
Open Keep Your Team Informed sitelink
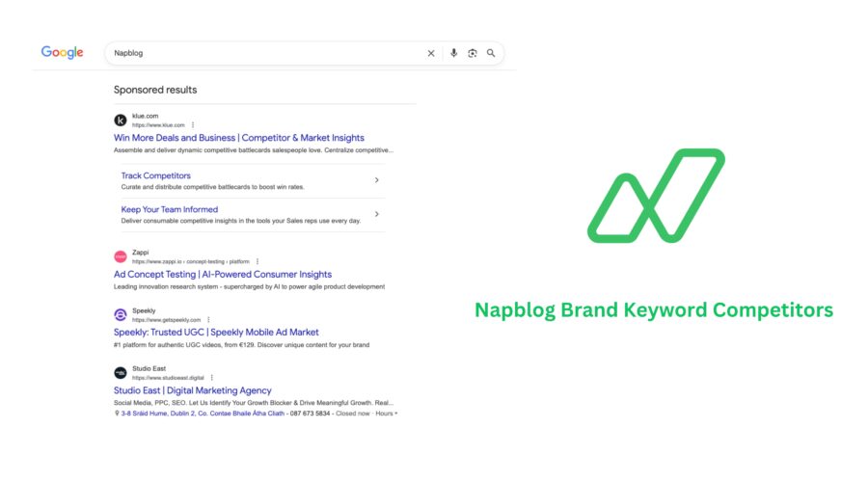click(170, 209)
